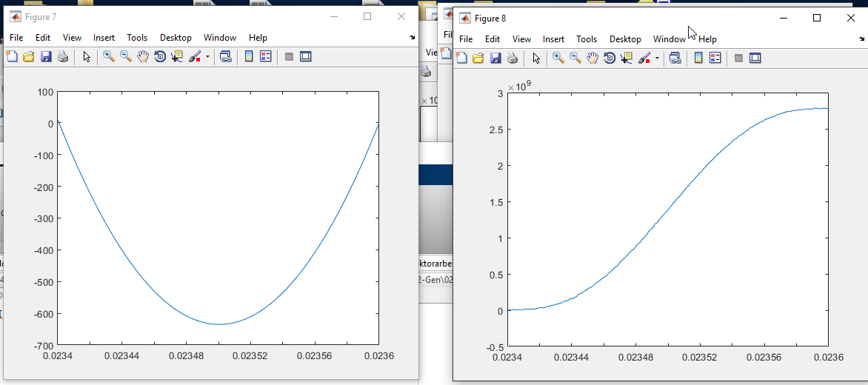Toggle Pan hand tool in Figure 7
Screen dimensions: 868x385
coord(143,56)
